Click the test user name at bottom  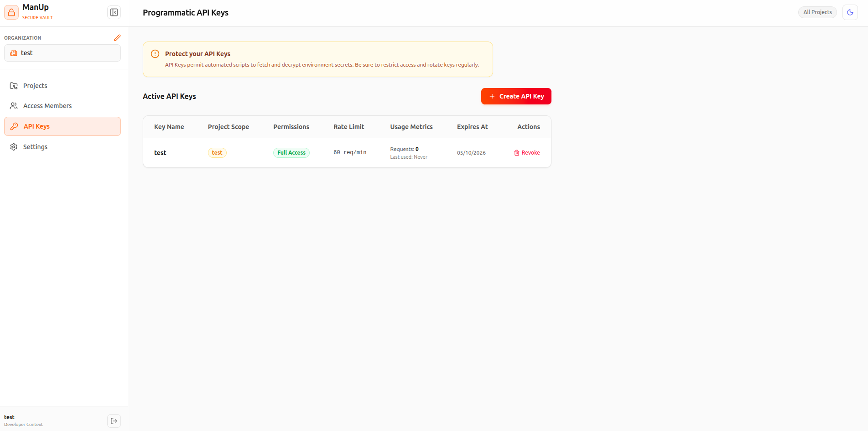[9, 417]
